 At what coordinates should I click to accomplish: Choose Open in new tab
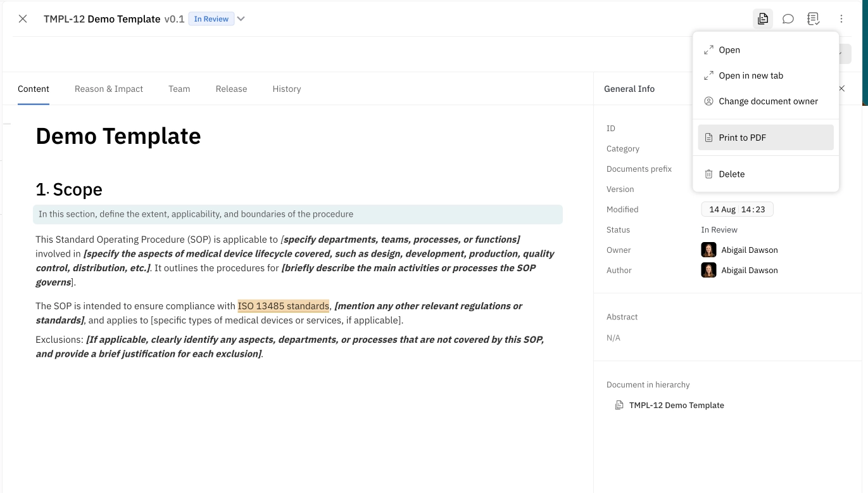(x=750, y=75)
